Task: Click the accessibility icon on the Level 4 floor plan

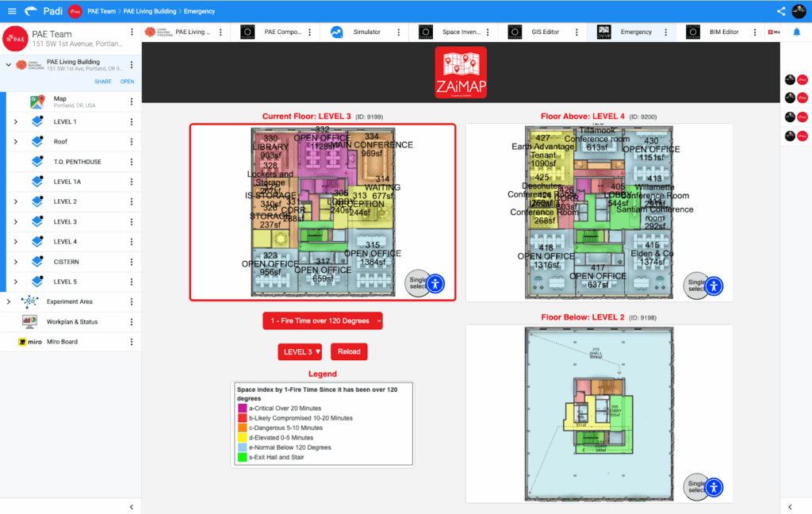Action: click(714, 286)
